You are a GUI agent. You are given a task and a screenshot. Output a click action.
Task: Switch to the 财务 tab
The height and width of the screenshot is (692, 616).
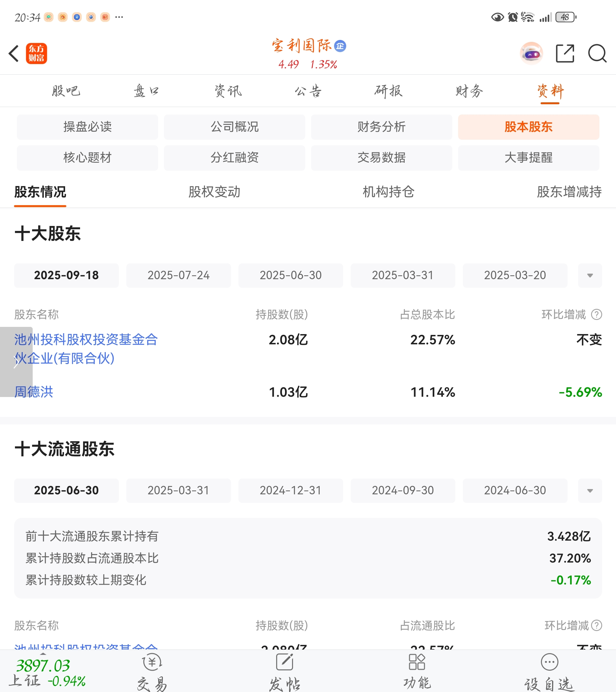(x=469, y=91)
